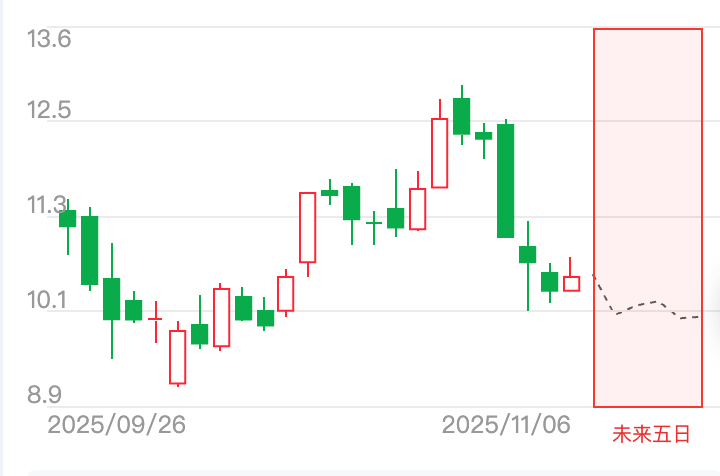Click the last red hollow candle before the forecast

[571, 283]
